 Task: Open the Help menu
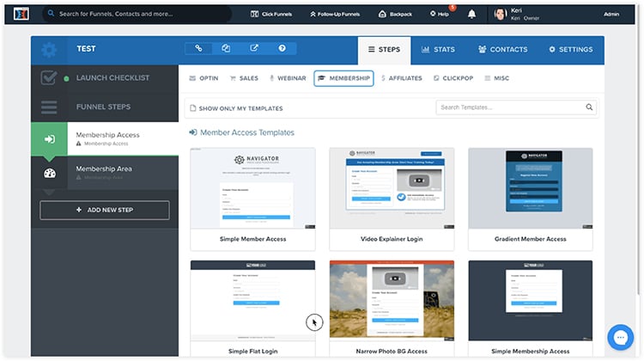(x=438, y=14)
